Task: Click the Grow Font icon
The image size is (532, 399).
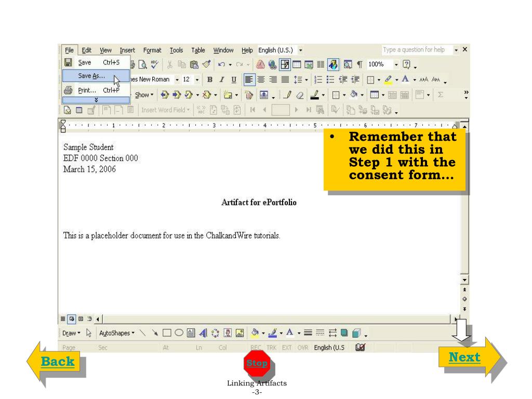Action: pos(424,79)
